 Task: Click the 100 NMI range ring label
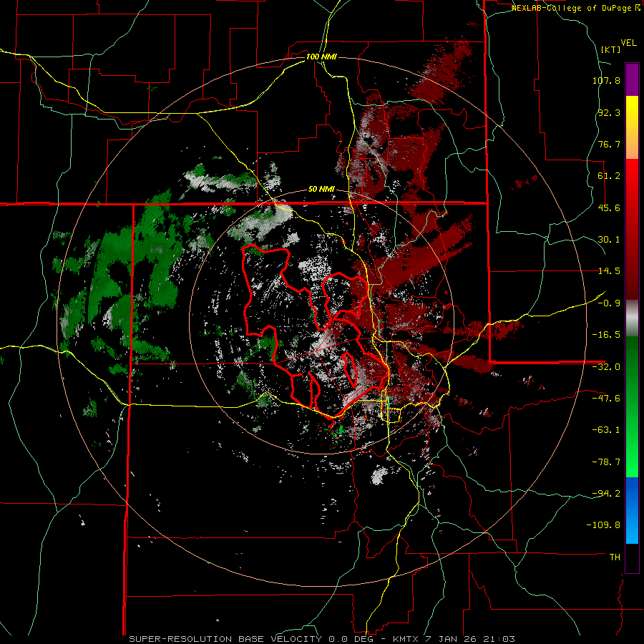(321, 57)
